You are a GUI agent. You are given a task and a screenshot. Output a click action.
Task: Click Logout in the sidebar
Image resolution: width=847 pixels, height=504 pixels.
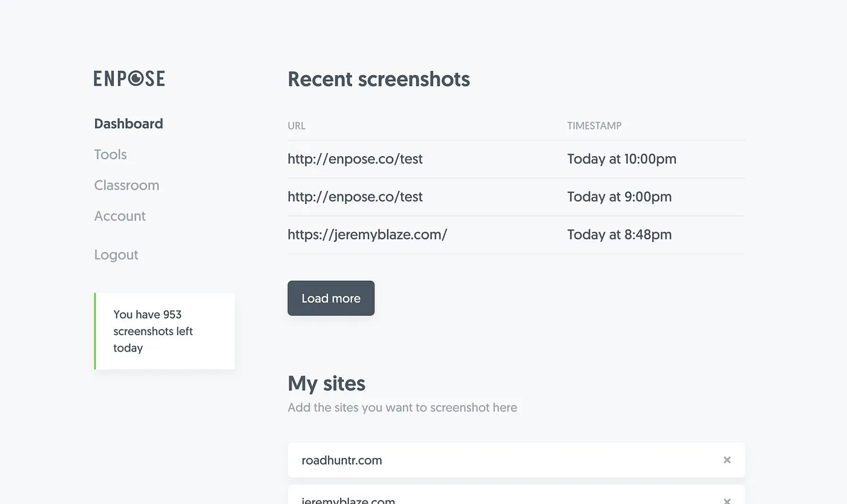point(116,255)
